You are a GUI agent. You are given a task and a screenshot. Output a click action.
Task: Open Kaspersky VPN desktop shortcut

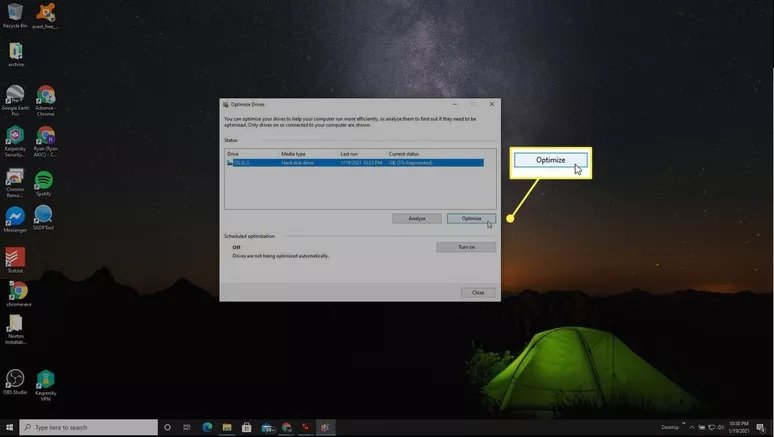click(x=45, y=385)
